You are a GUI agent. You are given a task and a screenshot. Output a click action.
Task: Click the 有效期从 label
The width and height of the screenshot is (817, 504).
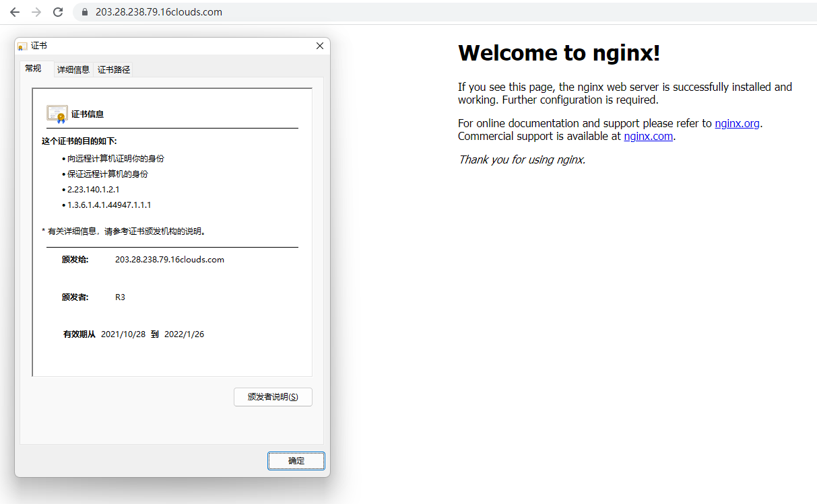tap(79, 334)
